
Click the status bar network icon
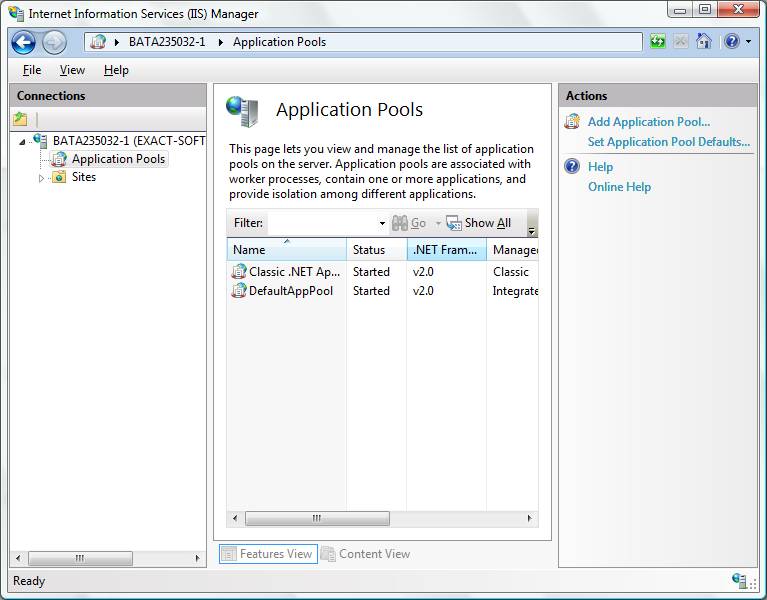click(741, 581)
